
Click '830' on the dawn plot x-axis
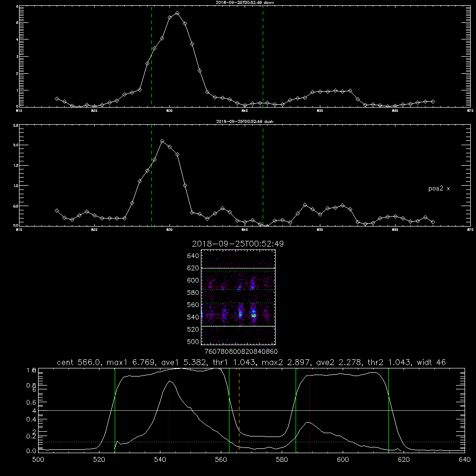(169, 111)
